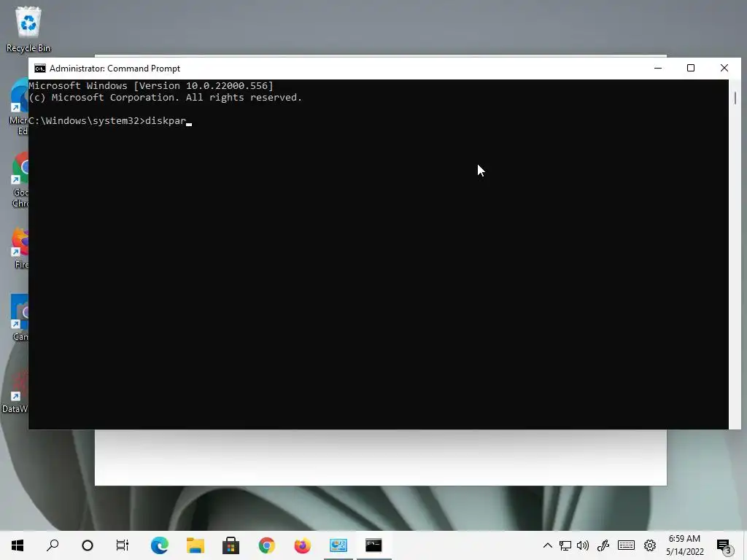Open the Recycle Bin desktop icon
747x560 pixels.
pyautogui.click(x=28, y=29)
